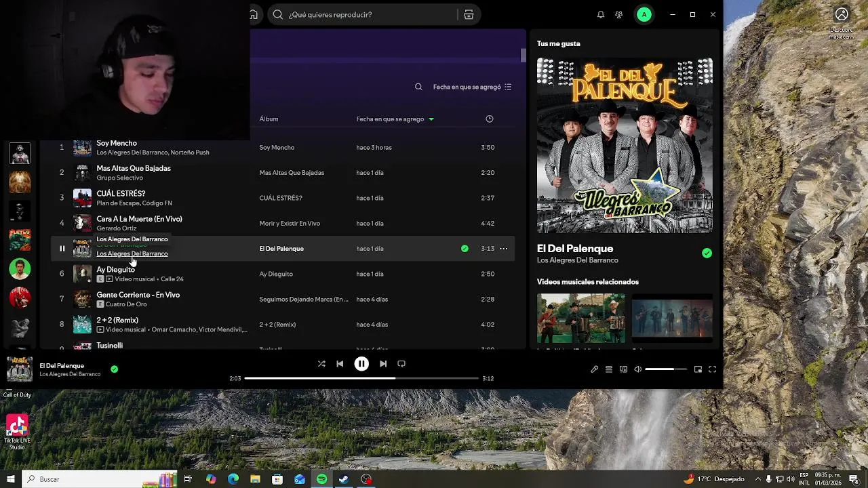The height and width of the screenshot is (488, 868).
Task: Open the Lyrics microphone icon
Action: coord(594,369)
